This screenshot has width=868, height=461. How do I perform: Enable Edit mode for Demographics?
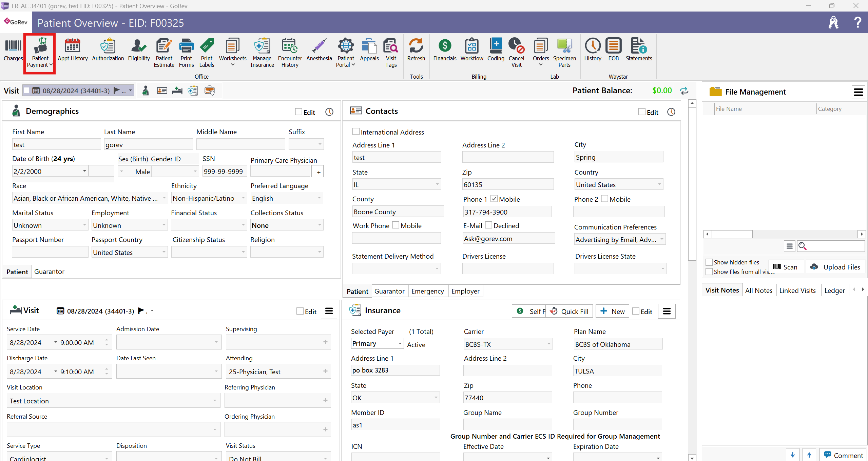click(298, 112)
